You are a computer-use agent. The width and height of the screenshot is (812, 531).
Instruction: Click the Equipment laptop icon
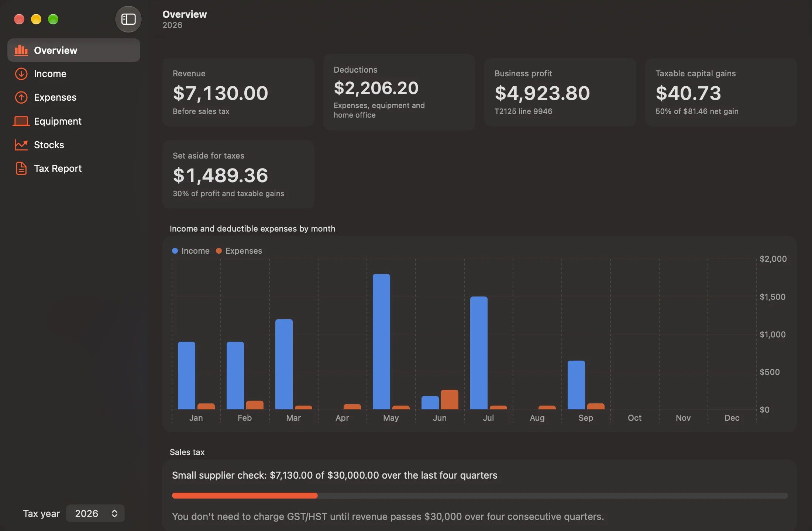[21, 121]
